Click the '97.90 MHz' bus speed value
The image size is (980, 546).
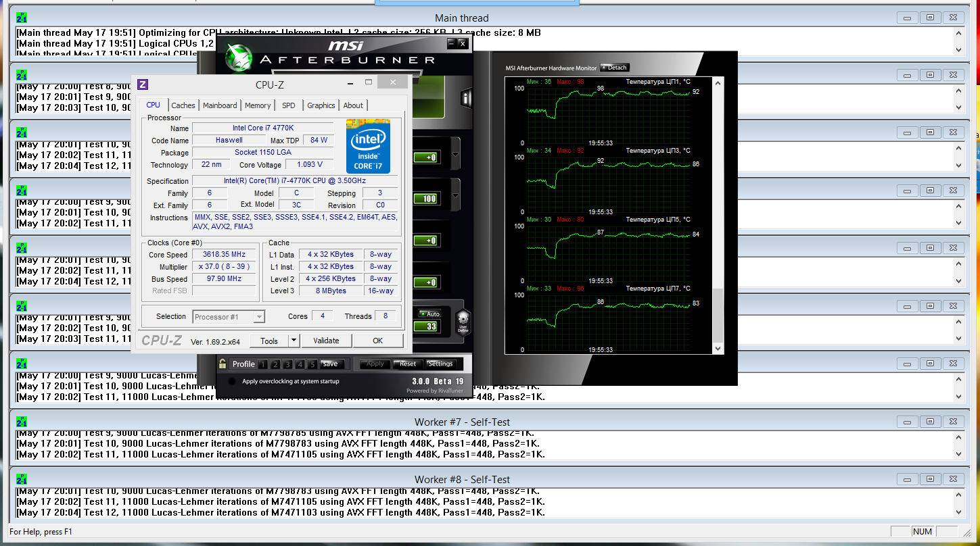click(224, 279)
